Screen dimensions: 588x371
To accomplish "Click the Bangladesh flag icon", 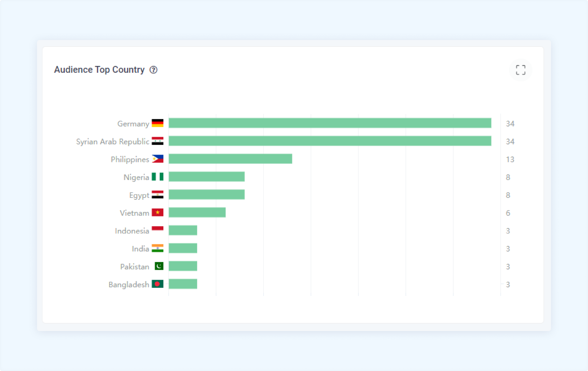I will click(x=158, y=284).
